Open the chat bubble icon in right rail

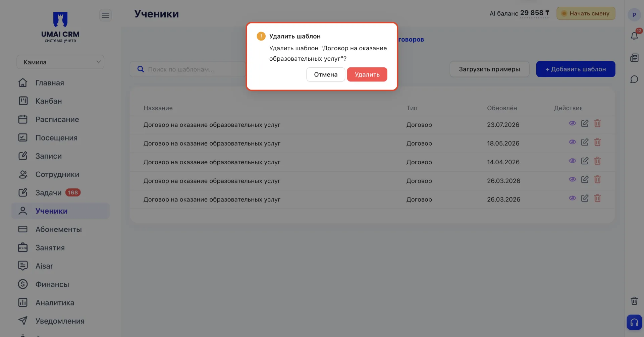(634, 79)
